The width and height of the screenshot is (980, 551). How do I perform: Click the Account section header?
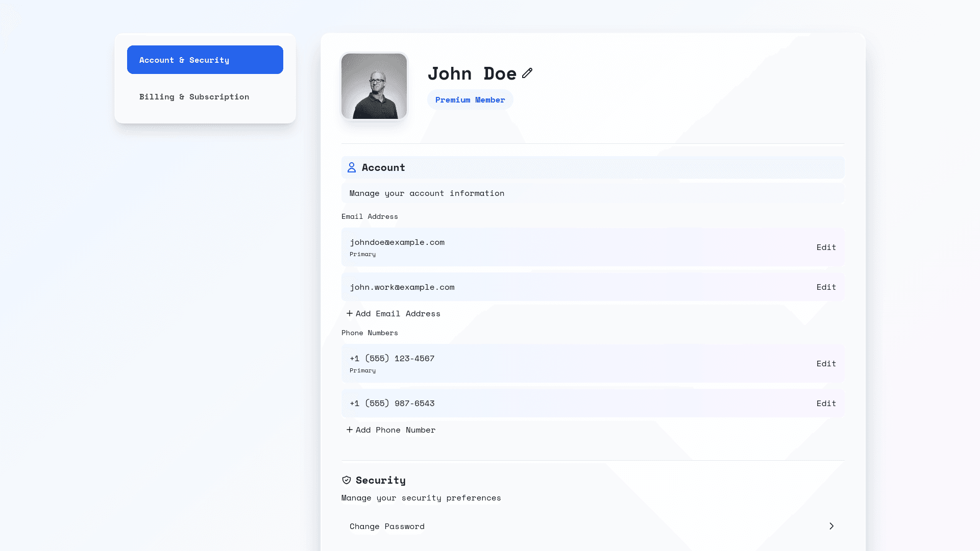(383, 167)
